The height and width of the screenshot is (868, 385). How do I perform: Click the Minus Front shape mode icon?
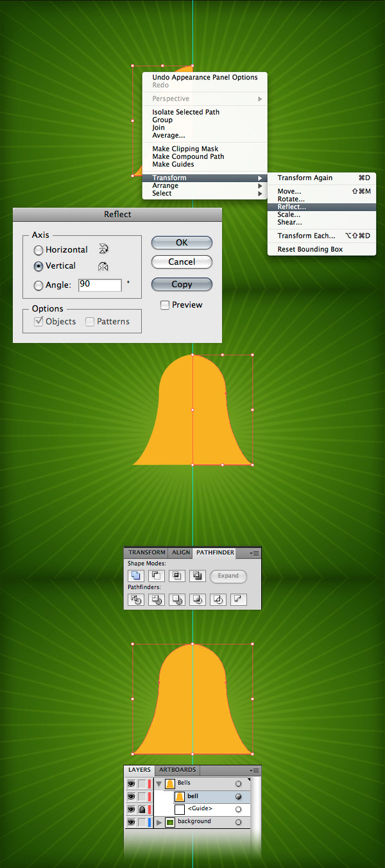[157, 576]
